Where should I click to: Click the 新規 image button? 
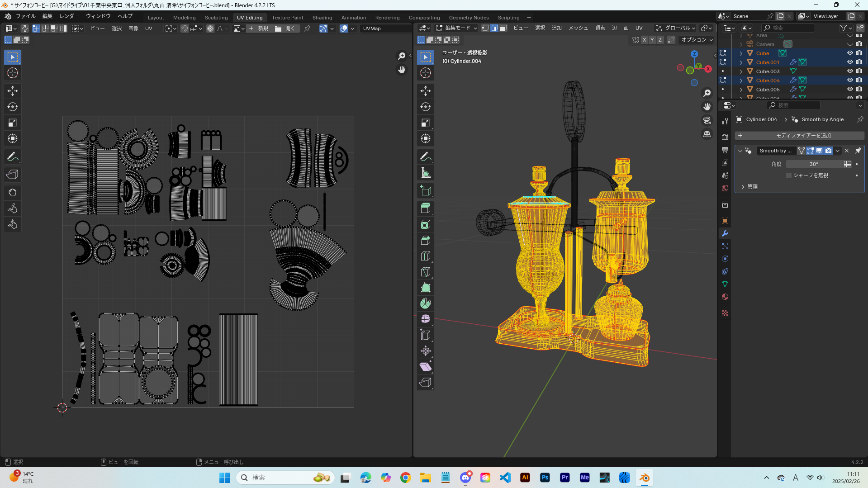[x=259, y=28]
